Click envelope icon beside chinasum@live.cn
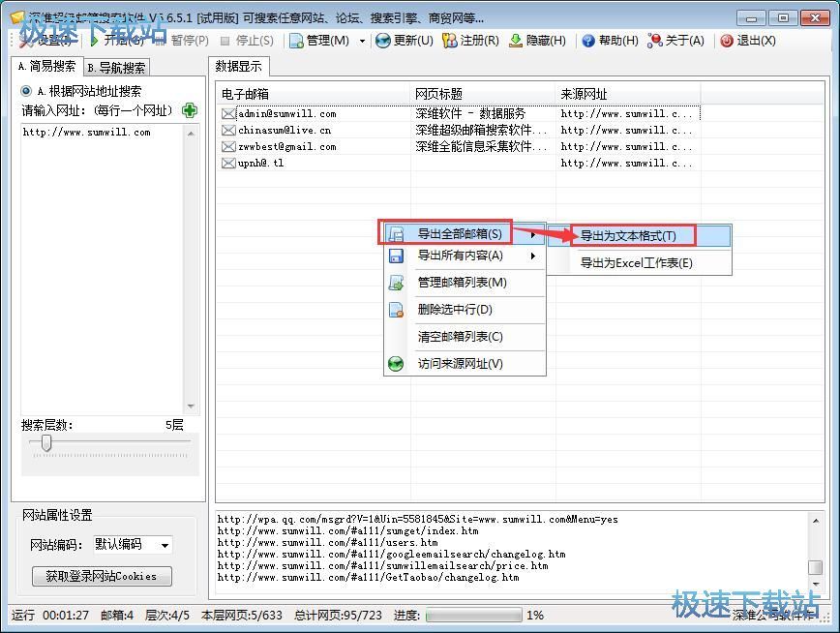The width and height of the screenshot is (840, 633). coord(228,131)
